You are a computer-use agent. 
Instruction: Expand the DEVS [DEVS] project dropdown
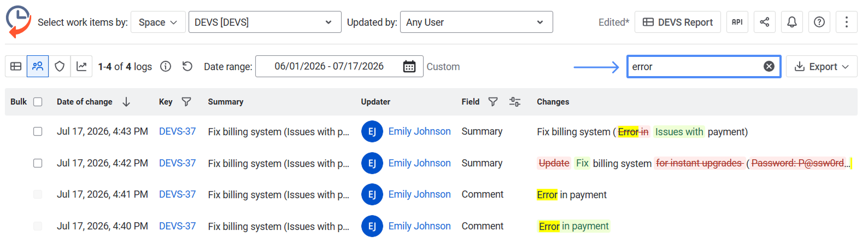(x=265, y=22)
